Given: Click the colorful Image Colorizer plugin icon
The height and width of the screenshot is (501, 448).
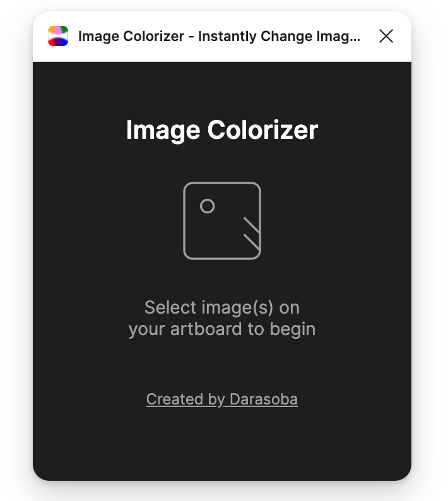Looking at the screenshot, I should click(x=58, y=36).
